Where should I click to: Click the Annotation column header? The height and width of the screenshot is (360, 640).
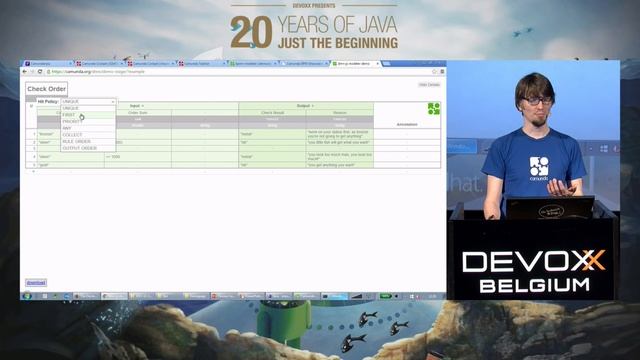coord(407,124)
